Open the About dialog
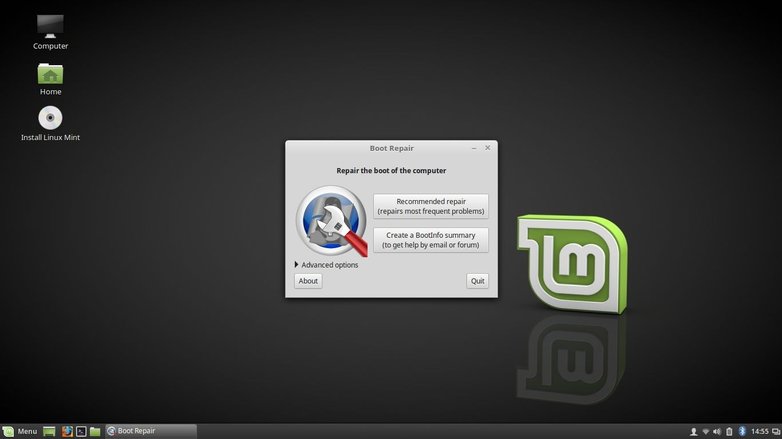 (308, 281)
